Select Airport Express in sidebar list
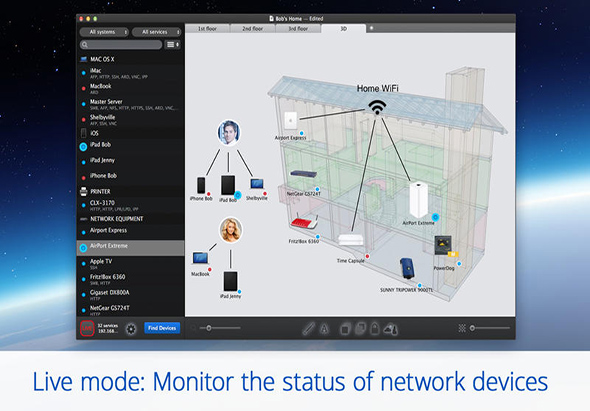Viewport: 590px width, 411px height. (131, 232)
